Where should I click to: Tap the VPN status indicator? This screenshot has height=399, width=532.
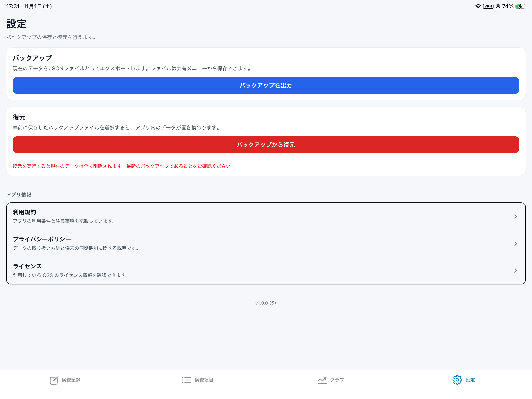pyautogui.click(x=488, y=6)
